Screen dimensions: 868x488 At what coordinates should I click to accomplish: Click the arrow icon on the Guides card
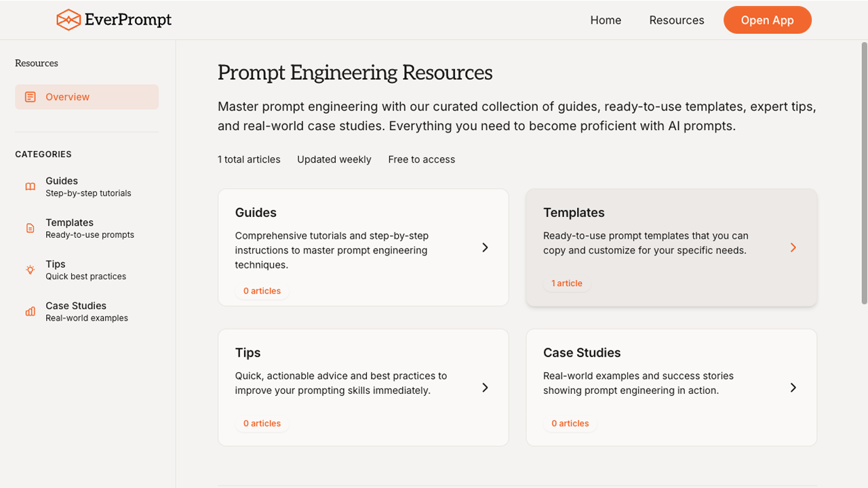[485, 247]
